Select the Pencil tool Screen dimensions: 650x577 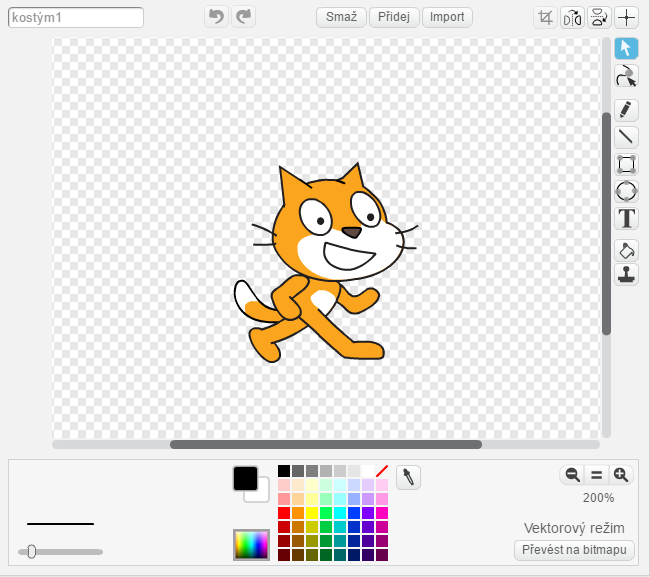pyautogui.click(x=626, y=110)
